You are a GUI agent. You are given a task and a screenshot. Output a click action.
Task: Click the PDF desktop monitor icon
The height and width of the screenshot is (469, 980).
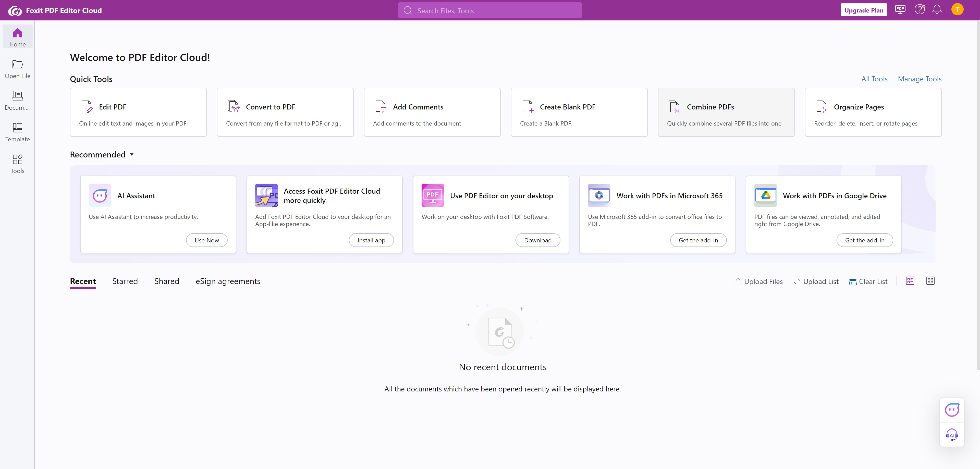(x=900, y=9)
